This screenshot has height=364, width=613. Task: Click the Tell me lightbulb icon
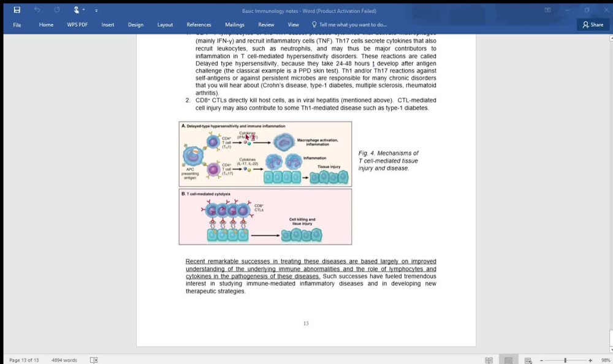click(314, 25)
